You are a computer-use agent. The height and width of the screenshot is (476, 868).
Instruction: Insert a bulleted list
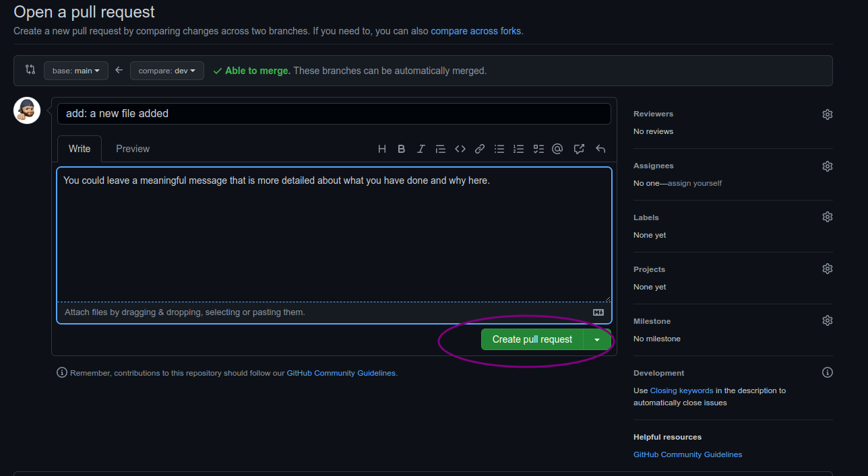(x=499, y=149)
